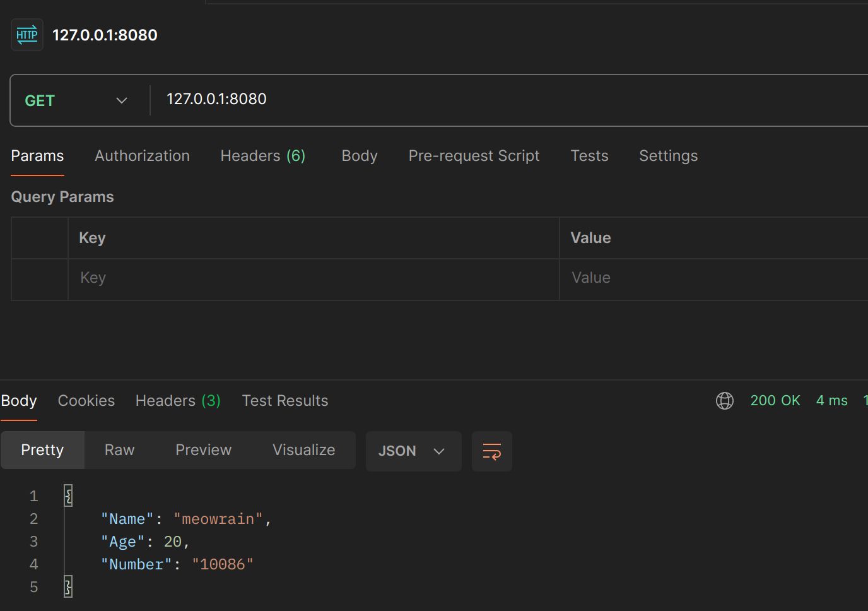Open the Pre-request Script tab
The width and height of the screenshot is (868, 611).
tap(474, 156)
